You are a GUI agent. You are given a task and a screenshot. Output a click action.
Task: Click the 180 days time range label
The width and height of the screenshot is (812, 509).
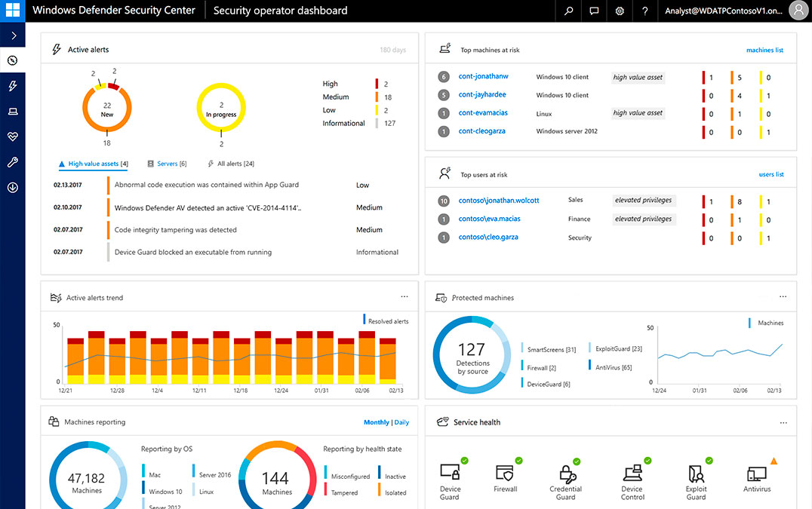393,51
